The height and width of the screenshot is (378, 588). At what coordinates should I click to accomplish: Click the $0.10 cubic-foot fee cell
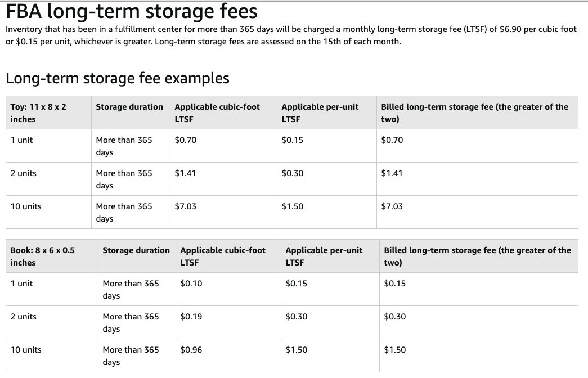pos(191,283)
